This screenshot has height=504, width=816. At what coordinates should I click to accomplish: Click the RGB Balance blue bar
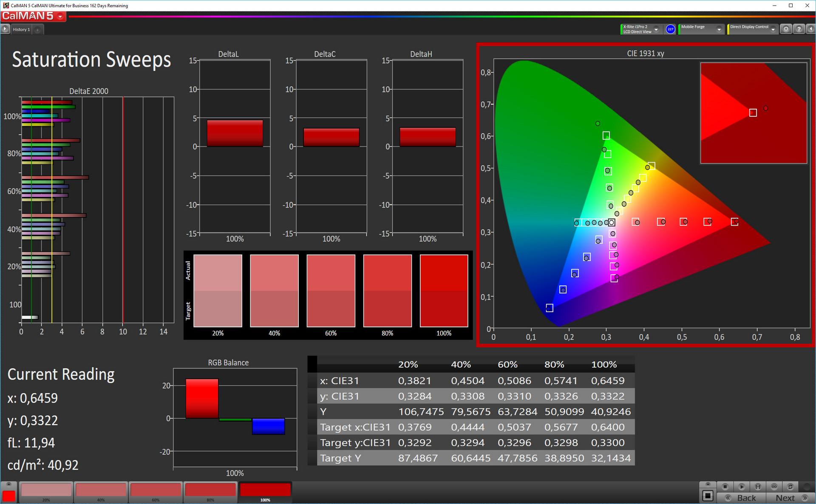click(268, 426)
